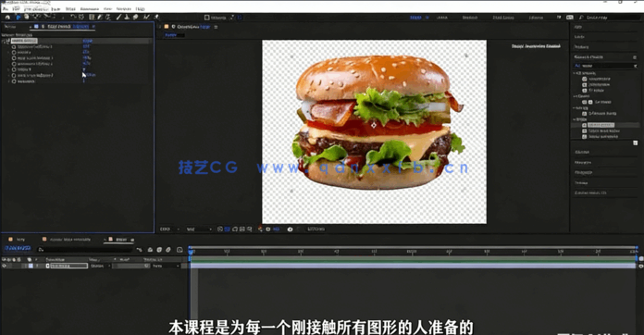Click the timeline layer search field

coord(85,249)
